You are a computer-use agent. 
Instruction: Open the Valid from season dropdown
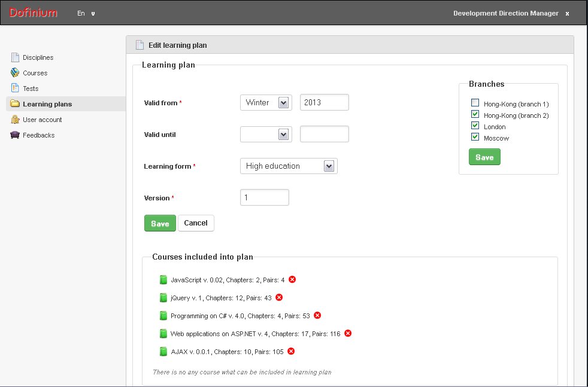click(x=266, y=102)
